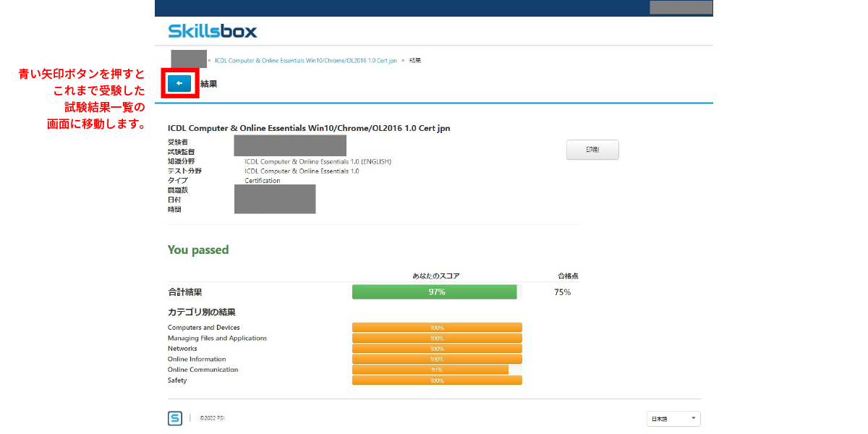This screenshot has width=868, height=434.
Task: Click the Computers and Devices label
Action: [204, 328]
